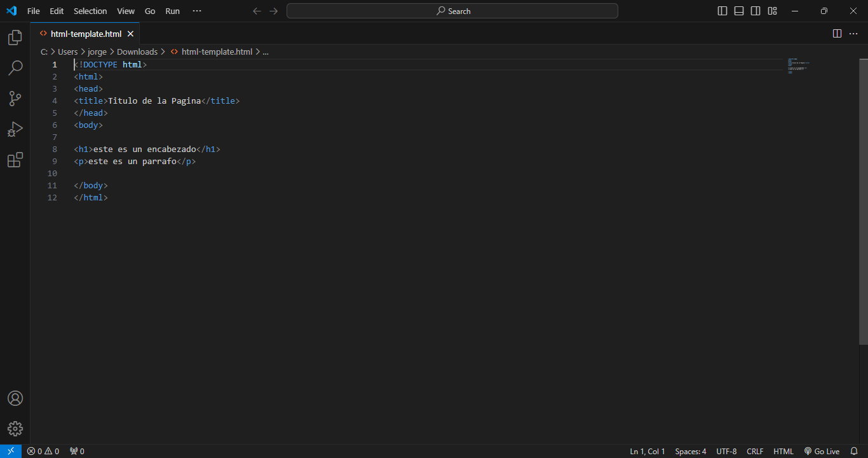Toggle the Primary Side Bar layout button
This screenshot has height=458, width=868.
pyautogui.click(x=722, y=11)
